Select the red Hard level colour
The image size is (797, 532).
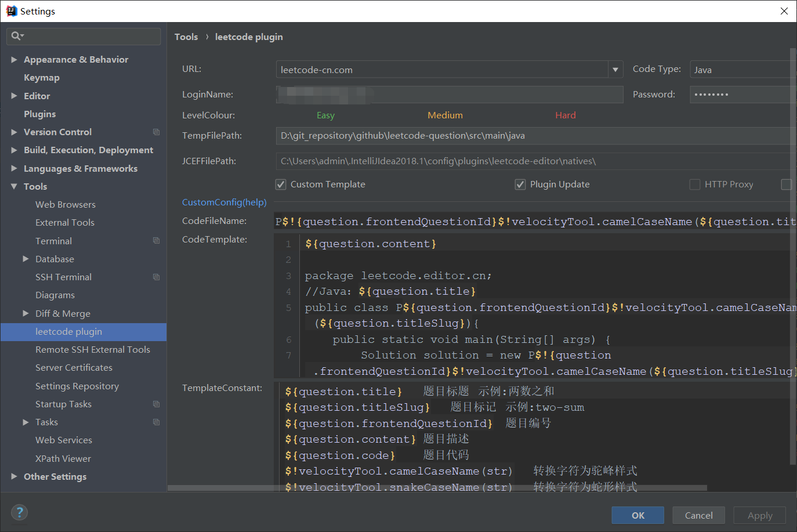[565, 115]
